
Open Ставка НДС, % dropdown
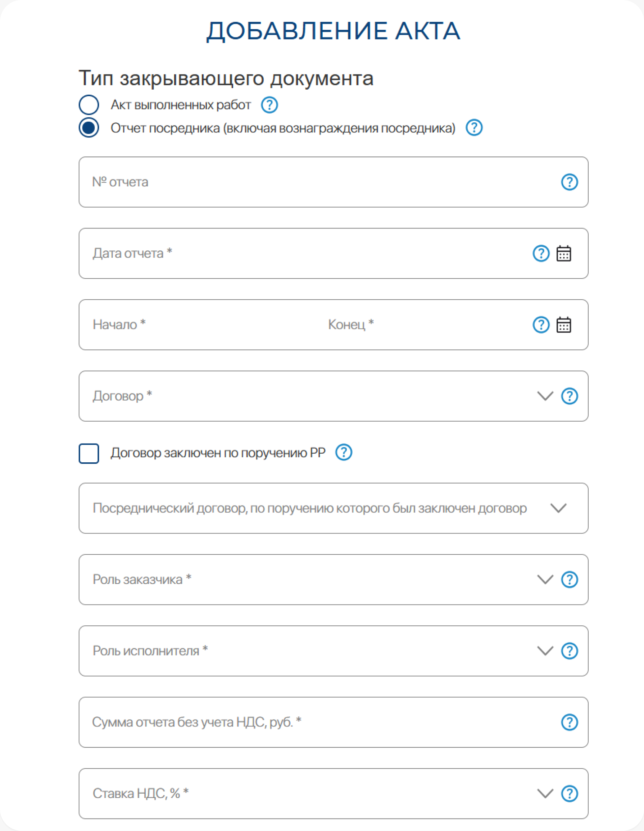pyautogui.click(x=545, y=793)
